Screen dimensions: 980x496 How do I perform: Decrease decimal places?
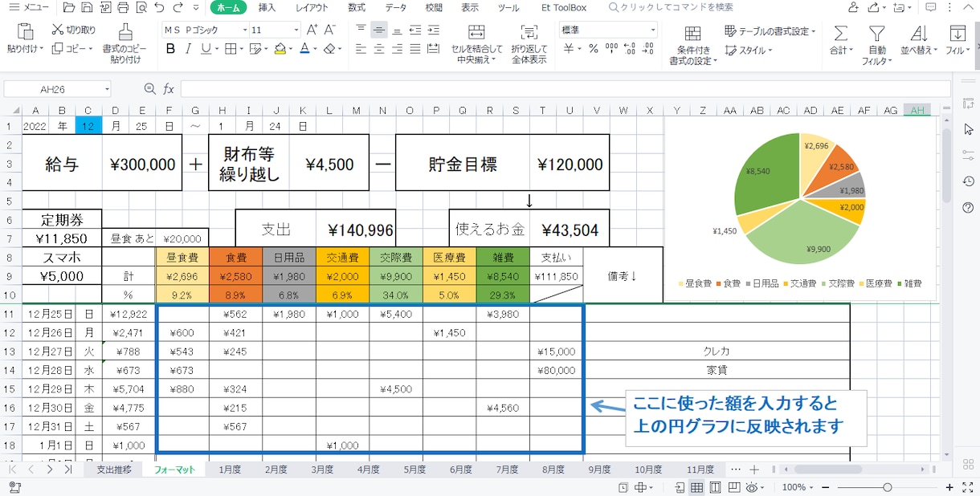[x=646, y=49]
